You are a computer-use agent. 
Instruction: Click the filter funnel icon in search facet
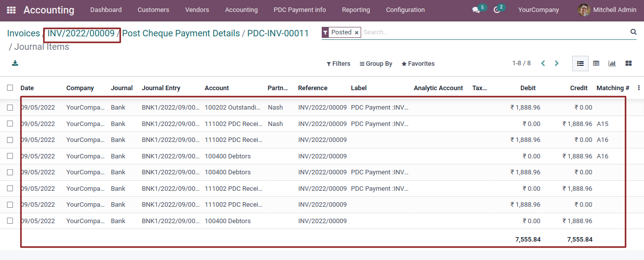(x=325, y=32)
